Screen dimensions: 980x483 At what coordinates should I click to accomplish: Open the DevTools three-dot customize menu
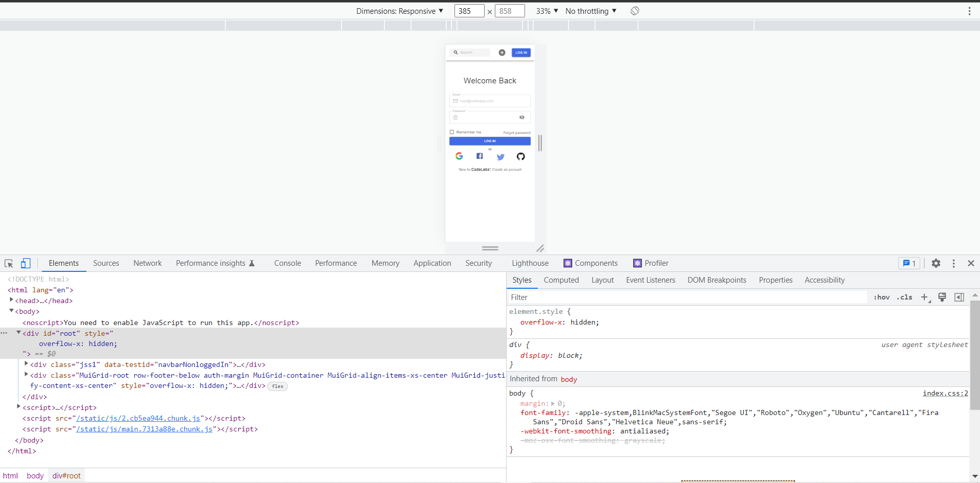[x=953, y=263]
